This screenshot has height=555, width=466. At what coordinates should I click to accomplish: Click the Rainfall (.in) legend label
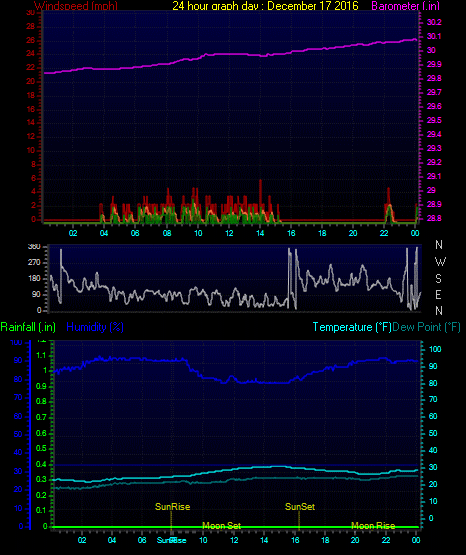coord(28,327)
